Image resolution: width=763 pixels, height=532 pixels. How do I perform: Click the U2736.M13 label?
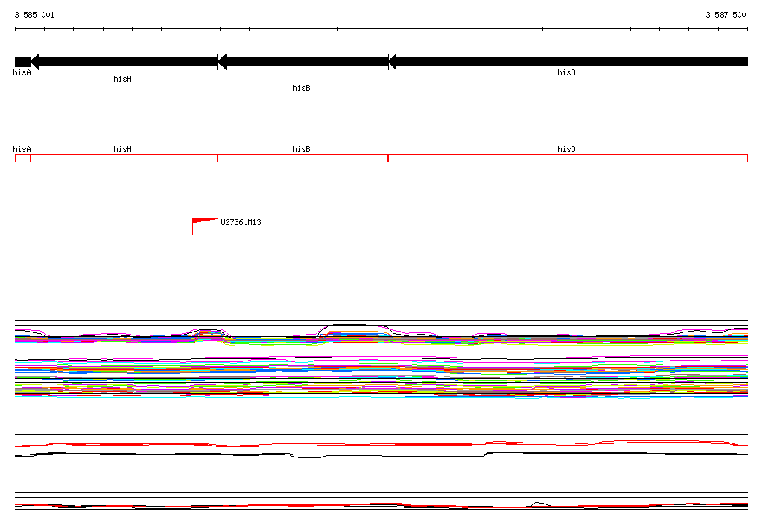pos(241,222)
